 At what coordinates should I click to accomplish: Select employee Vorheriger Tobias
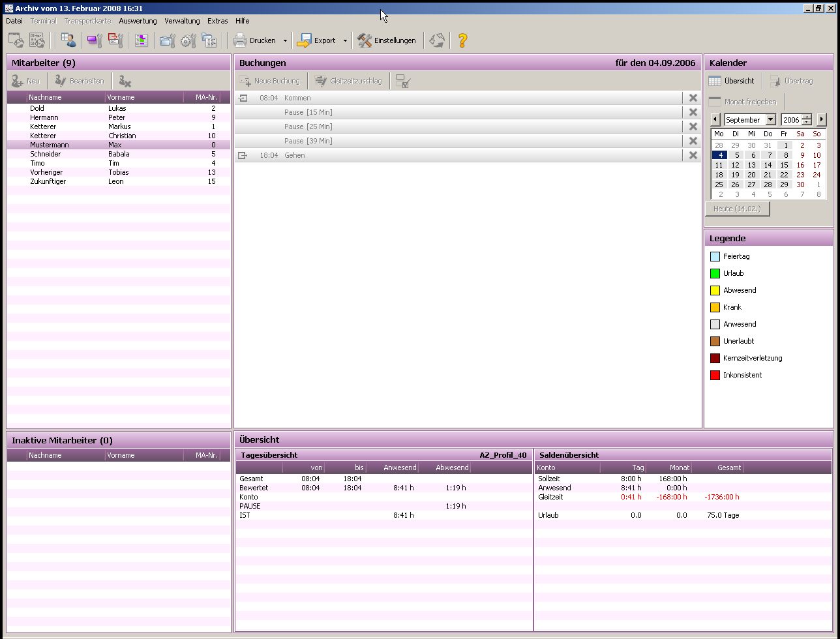tap(119, 172)
